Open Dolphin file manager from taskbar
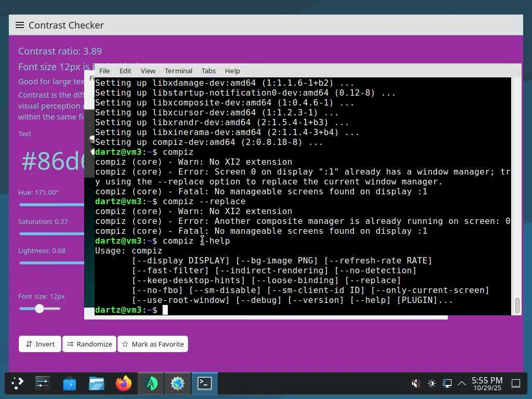Screen dimensions: 532x399 [x=97, y=383]
